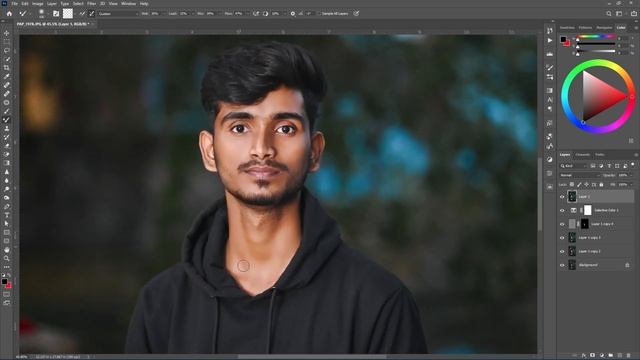Click the delete layer trash icon
The width and height of the screenshot is (640, 360).
[629, 356]
